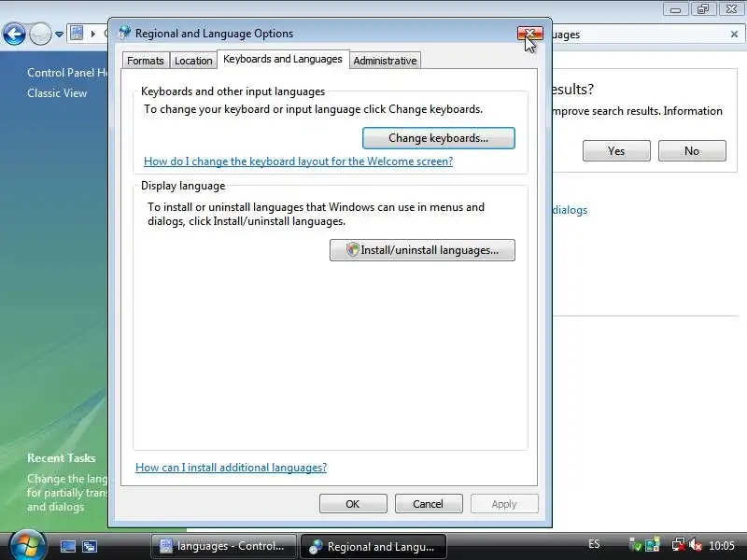Open 'How can I install additional languages?' link
The width and height of the screenshot is (747, 560).
pyautogui.click(x=231, y=468)
